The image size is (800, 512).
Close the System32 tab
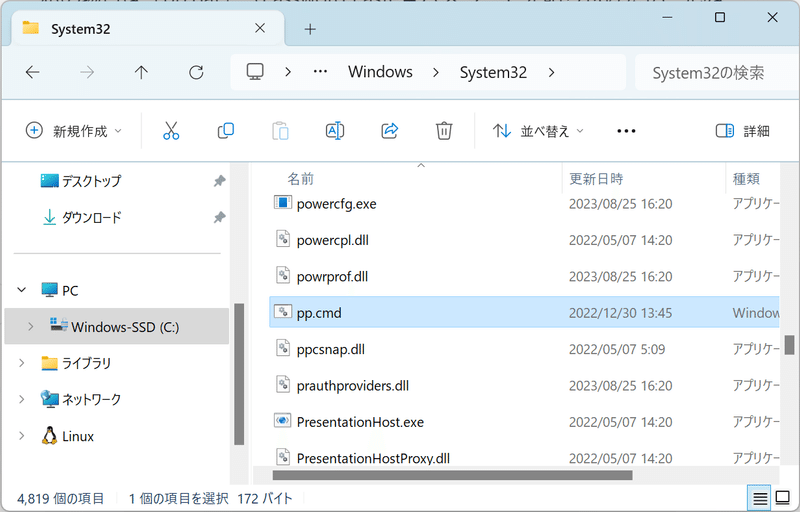[x=260, y=28]
